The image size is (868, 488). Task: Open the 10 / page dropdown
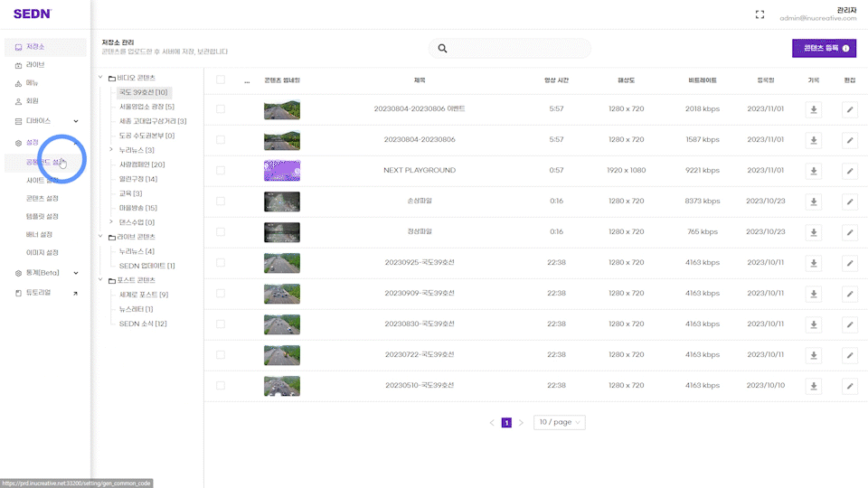point(559,422)
